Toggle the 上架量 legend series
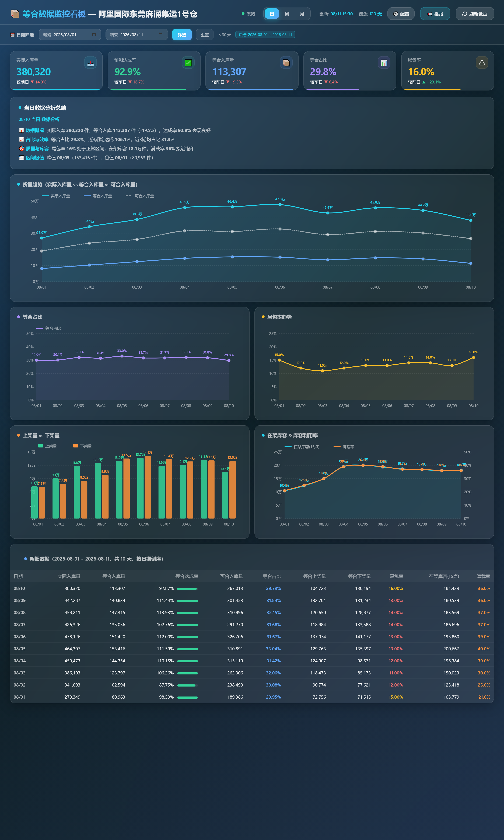The width and height of the screenshot is (504, 840). (48, 446)
